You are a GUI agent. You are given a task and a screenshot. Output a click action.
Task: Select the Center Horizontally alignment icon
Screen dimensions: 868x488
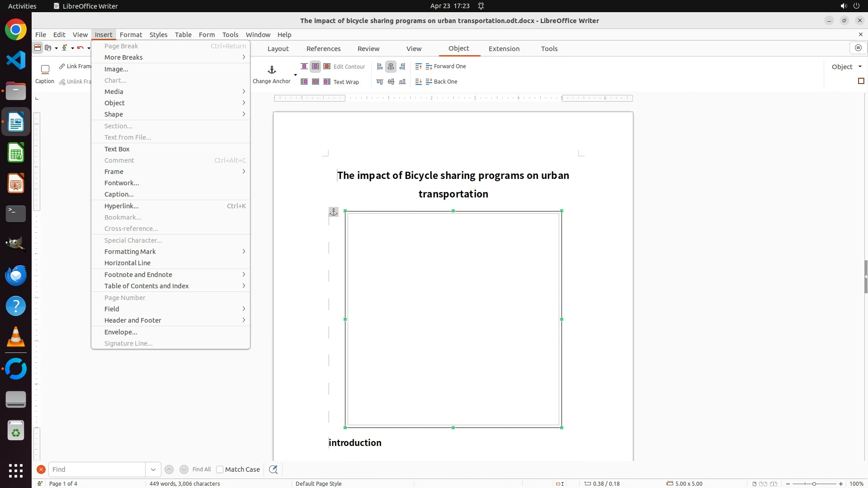coord(391,66)
